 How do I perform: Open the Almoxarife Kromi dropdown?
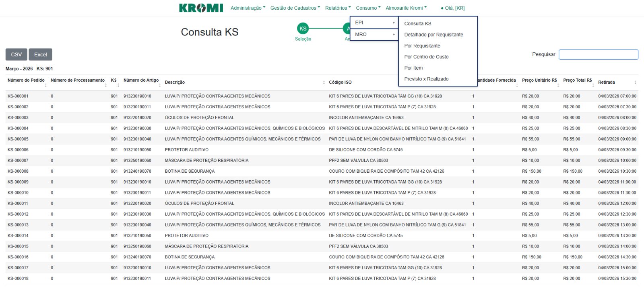point(406,8)
